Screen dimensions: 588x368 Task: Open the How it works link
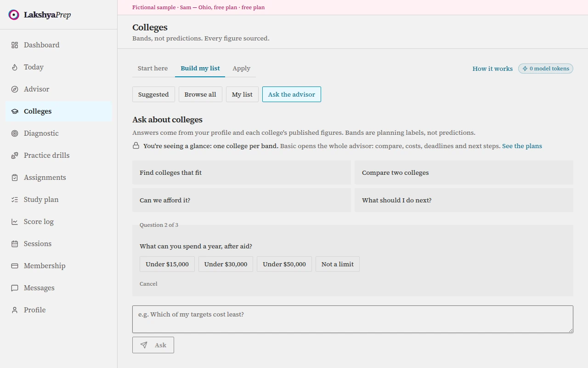[x=492, y=69]
